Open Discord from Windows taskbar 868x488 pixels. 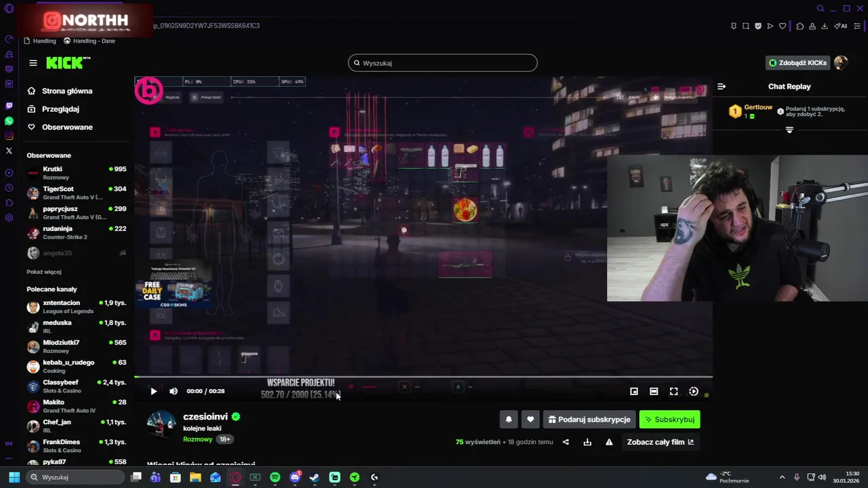295,477
